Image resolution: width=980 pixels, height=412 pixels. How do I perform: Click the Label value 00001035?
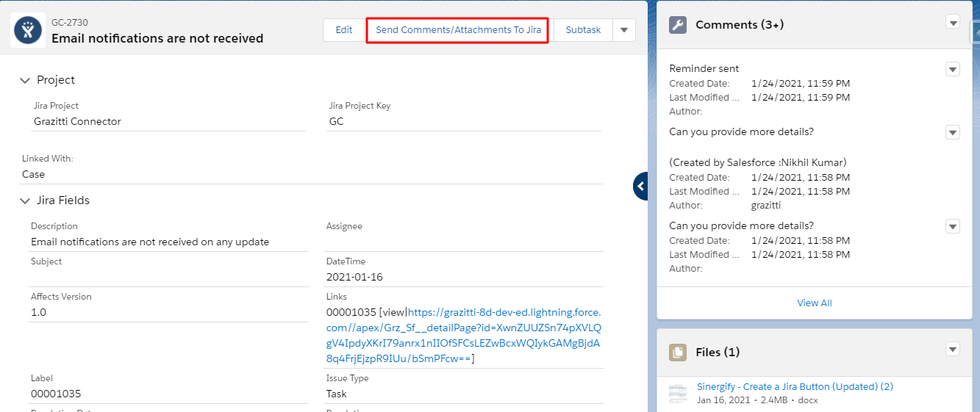pyautogui.click(x=56, y=394)
